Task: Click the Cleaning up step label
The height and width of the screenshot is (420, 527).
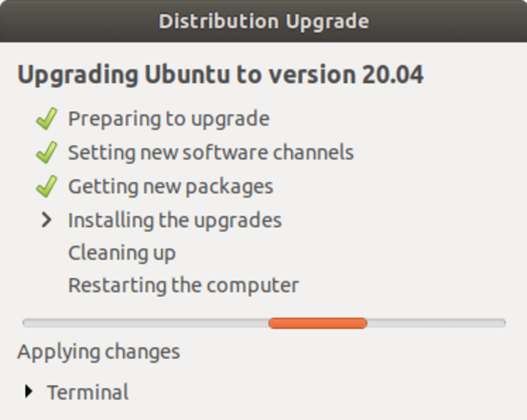Action: coord(122,253)
